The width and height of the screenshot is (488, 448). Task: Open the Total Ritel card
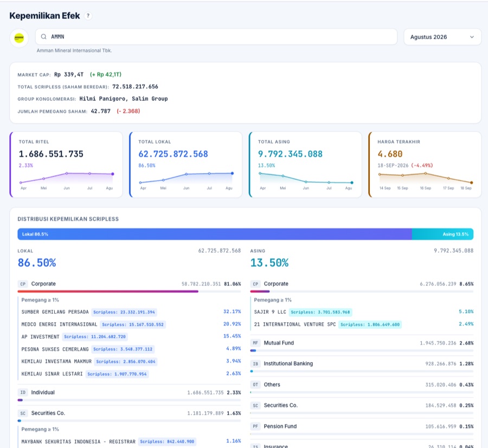66,164
